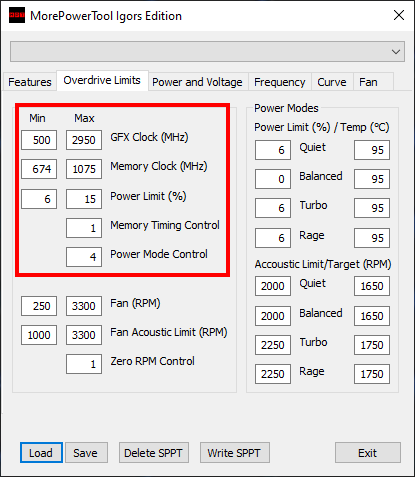Edit the Balanced power limit percent field
Viewport: 415px width, 477px height.
point(273,179)
